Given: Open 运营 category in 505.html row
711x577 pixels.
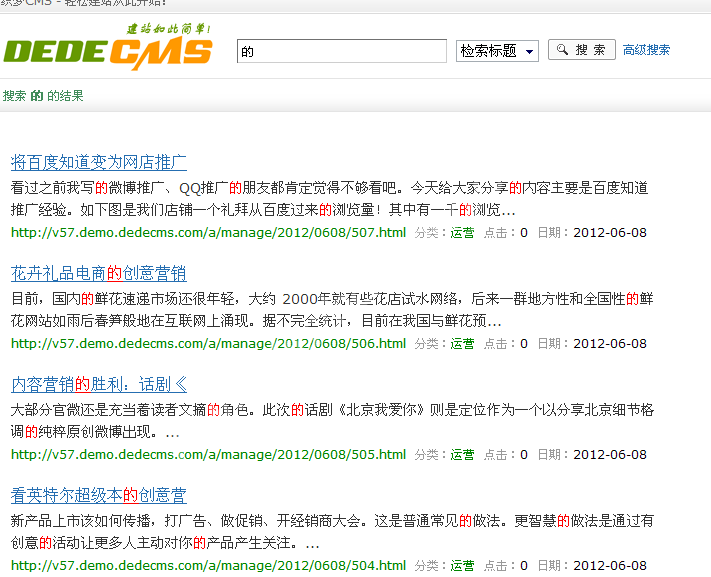Looking at the screenshot, I should click(x=462, y=455).
